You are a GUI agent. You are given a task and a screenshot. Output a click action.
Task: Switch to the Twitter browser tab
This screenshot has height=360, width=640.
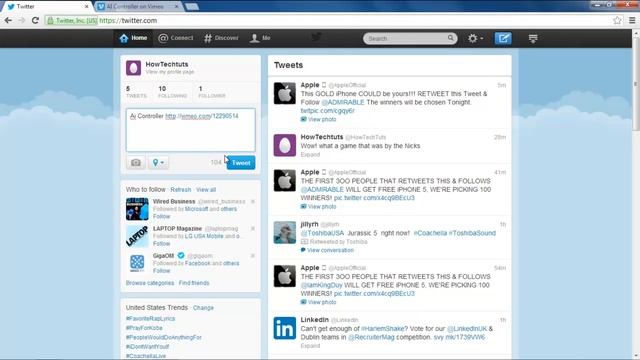[47, 7]
